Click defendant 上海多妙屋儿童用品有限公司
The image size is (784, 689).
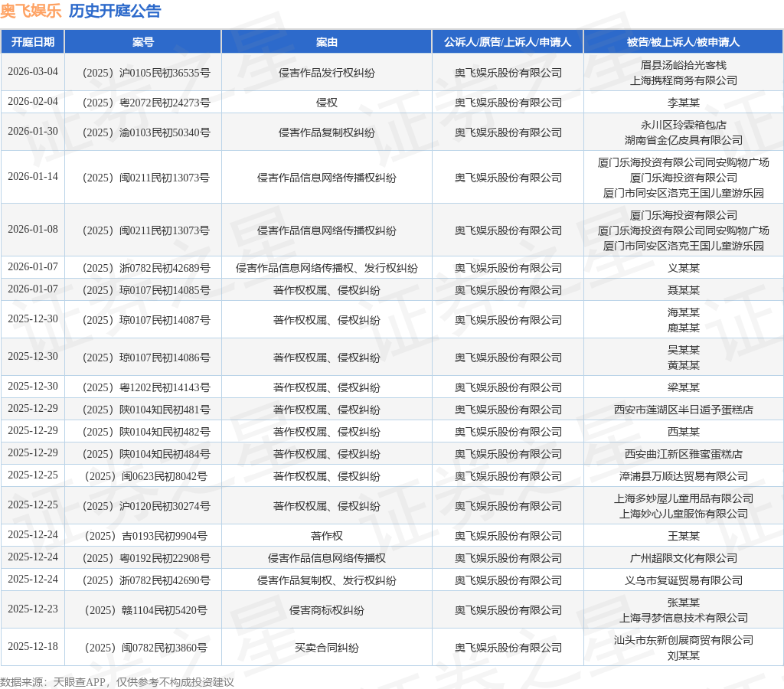point(683,499)
